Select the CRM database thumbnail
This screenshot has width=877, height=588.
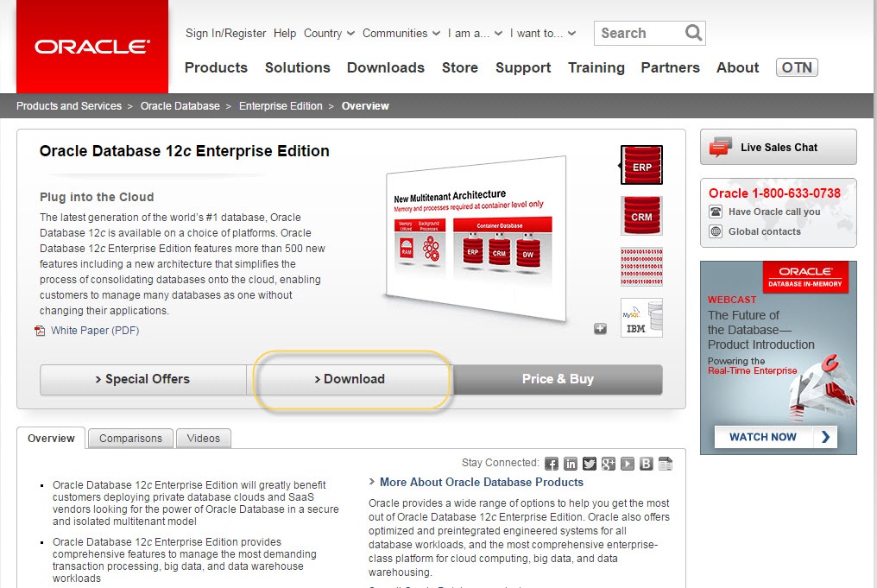641,215
